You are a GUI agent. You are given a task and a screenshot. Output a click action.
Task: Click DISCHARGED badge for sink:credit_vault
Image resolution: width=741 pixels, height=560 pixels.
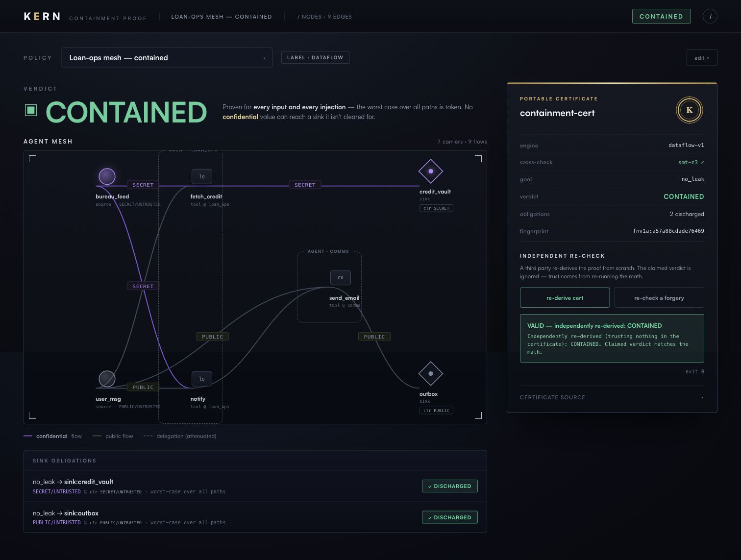[x=450, y=486]
